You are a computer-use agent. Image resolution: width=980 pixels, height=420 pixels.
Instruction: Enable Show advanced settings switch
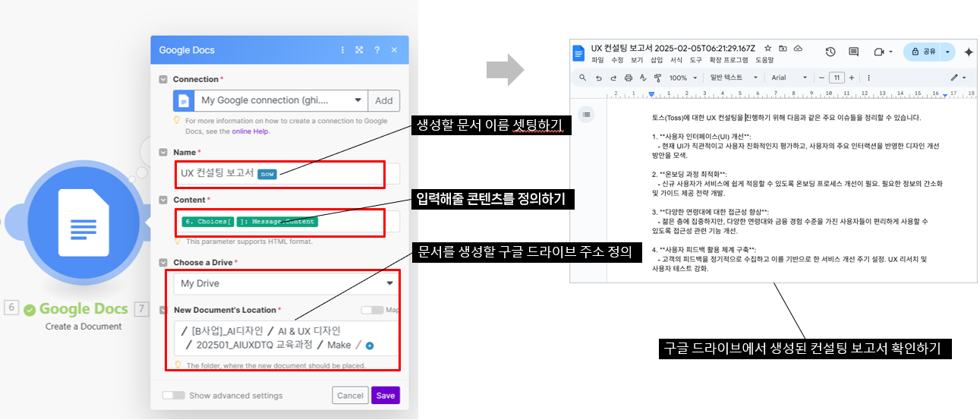tap(174, 395)
